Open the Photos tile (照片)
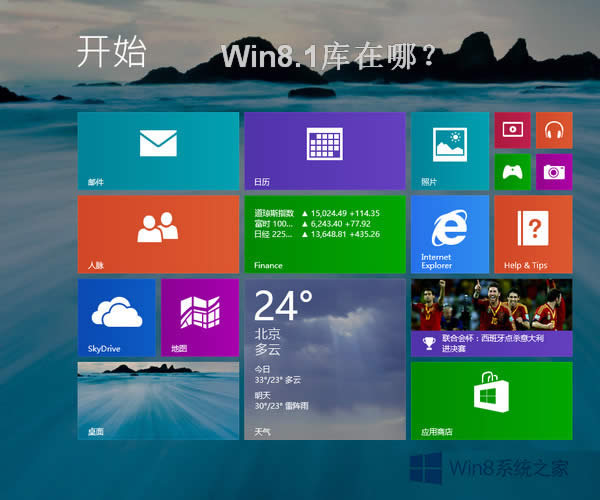600x500 pixels. pyautogui.click(x=450, y=151)
